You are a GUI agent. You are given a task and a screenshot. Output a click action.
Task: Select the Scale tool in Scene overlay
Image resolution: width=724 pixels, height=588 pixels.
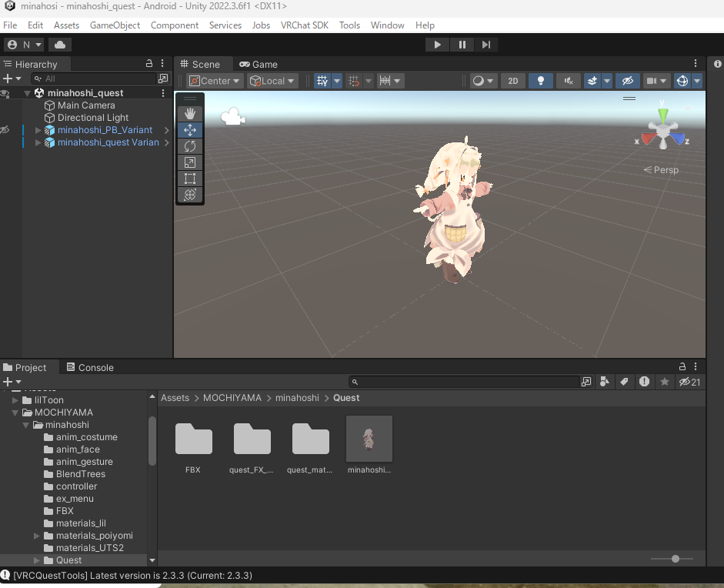[190, 162]
